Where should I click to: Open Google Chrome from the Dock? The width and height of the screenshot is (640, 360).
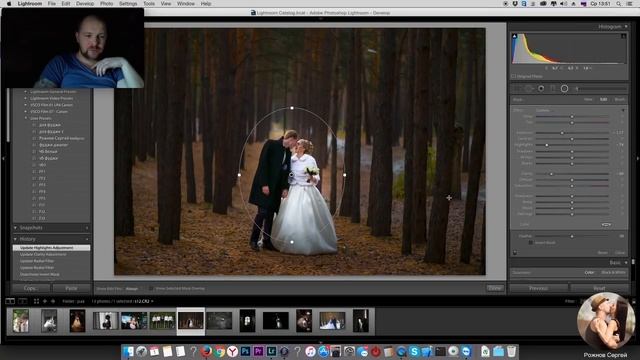(x=220, y=351)
